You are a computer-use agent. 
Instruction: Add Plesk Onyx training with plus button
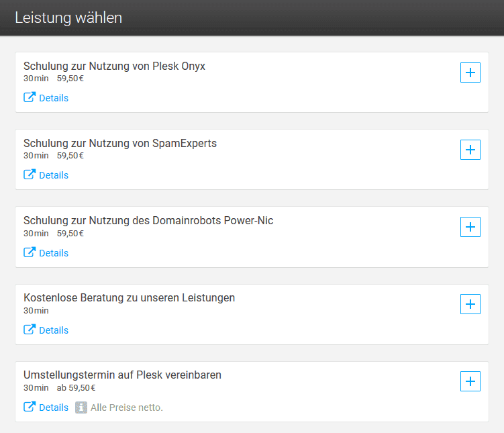click(470, 73)
